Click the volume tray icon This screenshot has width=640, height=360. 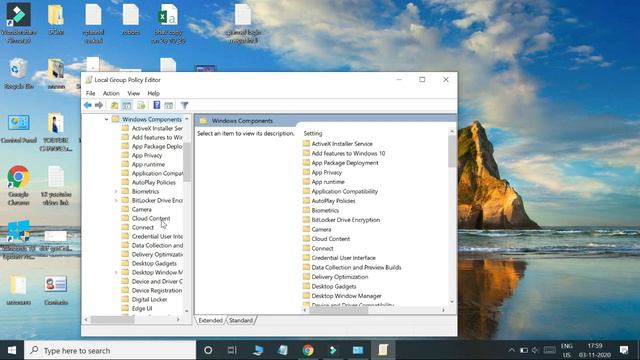[x=535, y=350]
